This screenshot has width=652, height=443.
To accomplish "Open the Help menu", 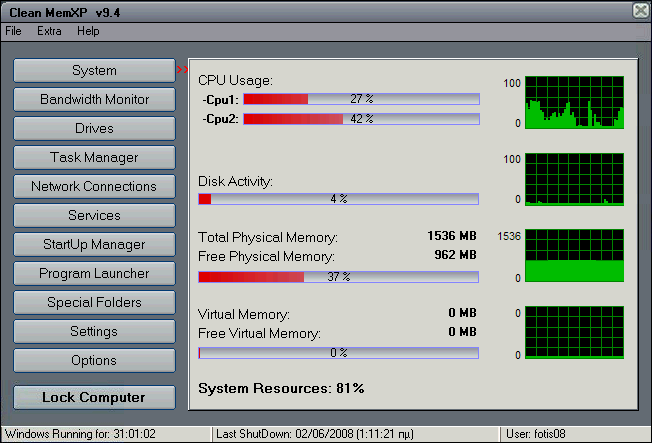I will (x=88, y=31).
